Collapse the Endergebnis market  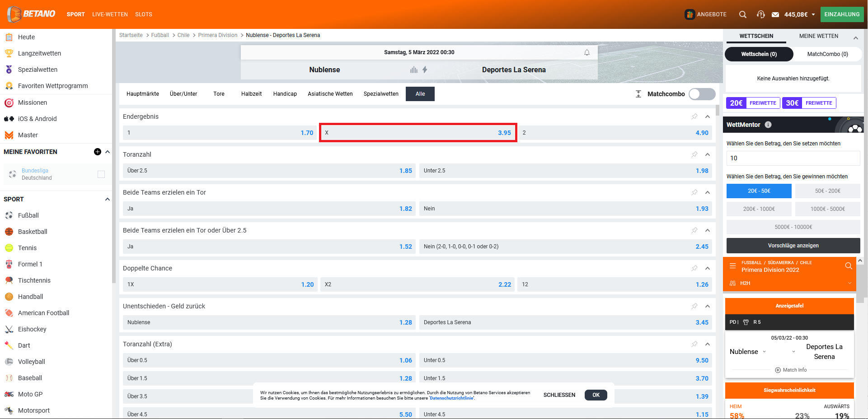click(708, 116)
